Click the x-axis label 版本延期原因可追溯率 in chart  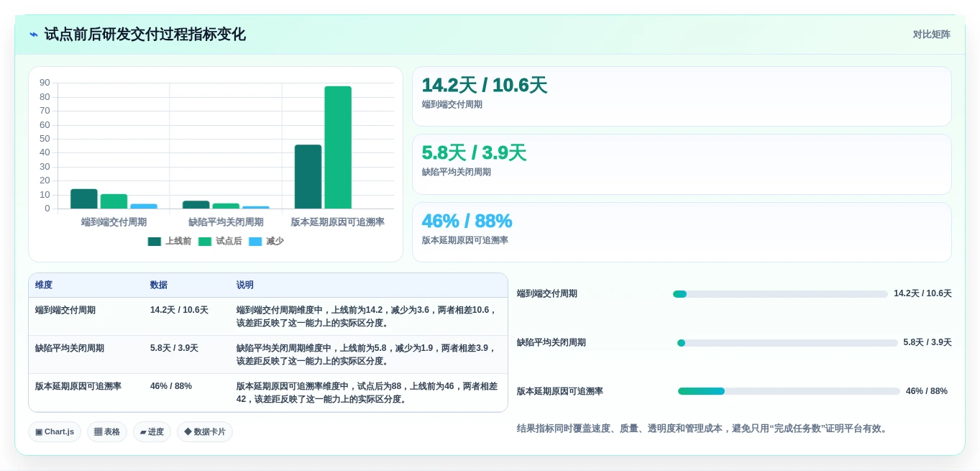point(338,222)
